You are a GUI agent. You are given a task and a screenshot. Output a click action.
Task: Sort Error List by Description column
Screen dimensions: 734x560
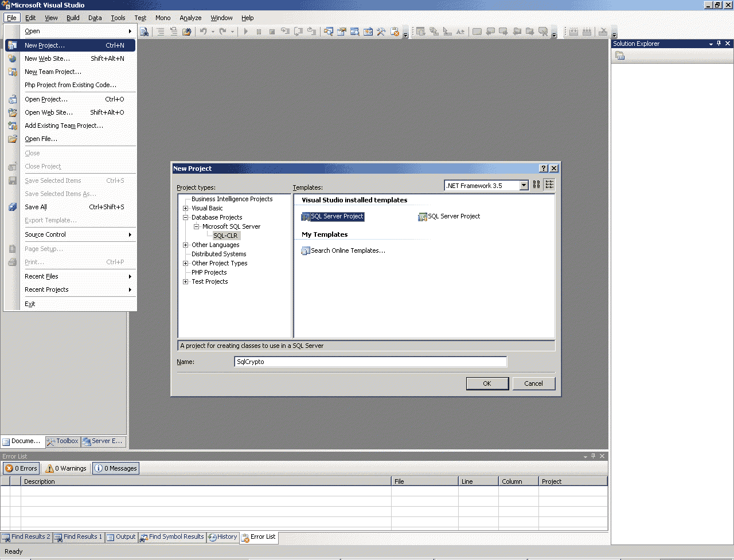click(206, 481)
